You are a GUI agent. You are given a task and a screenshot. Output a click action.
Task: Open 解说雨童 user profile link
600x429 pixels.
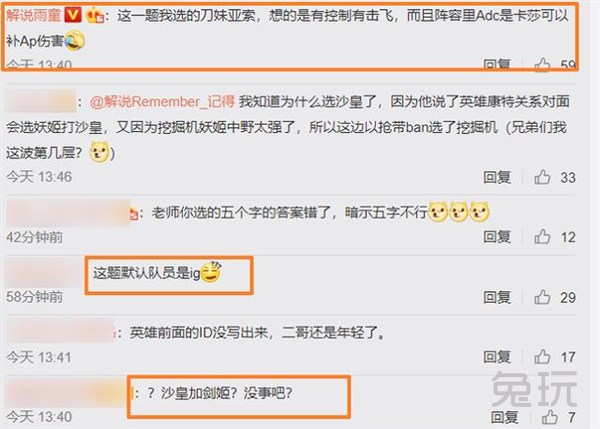click(x=34, y=15)
